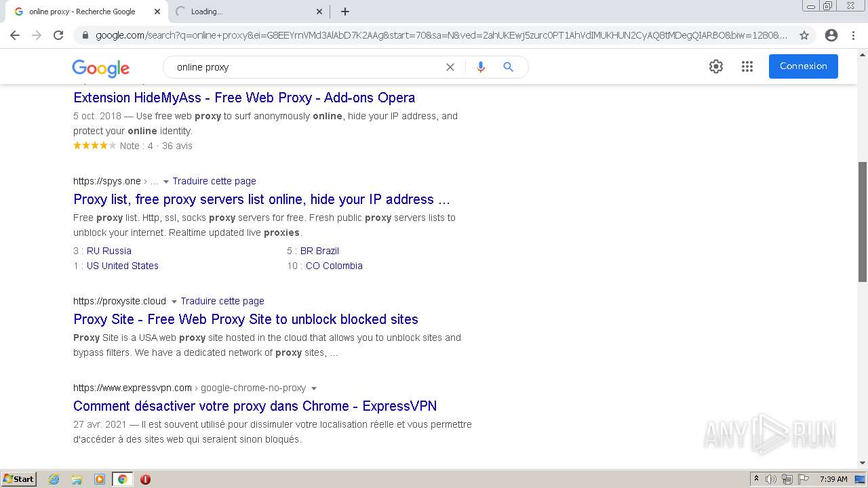This screenshot has width=868, height=488.
Task: Click the page vertical scrollbar thumb
Action: point(863,222)
